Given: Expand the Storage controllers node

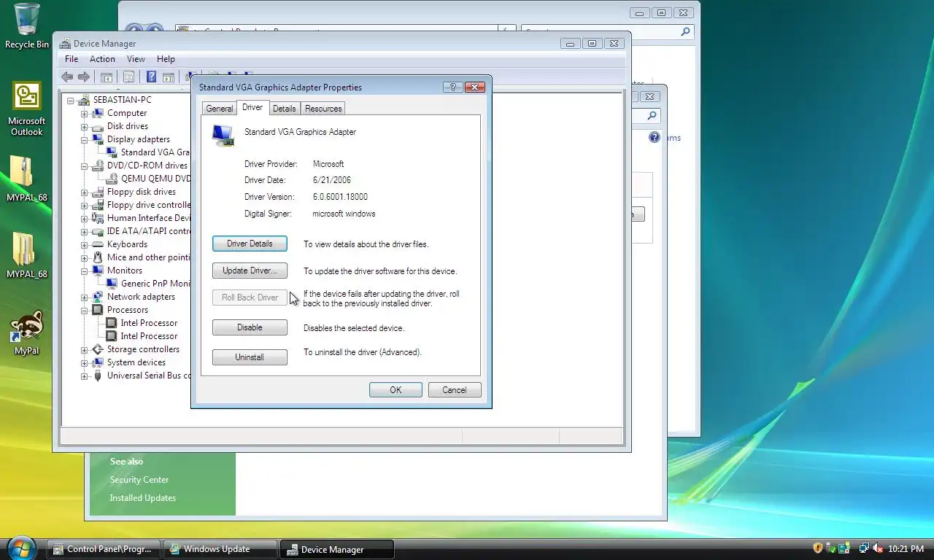Looking at the screenshot, I should pos(84,349).
